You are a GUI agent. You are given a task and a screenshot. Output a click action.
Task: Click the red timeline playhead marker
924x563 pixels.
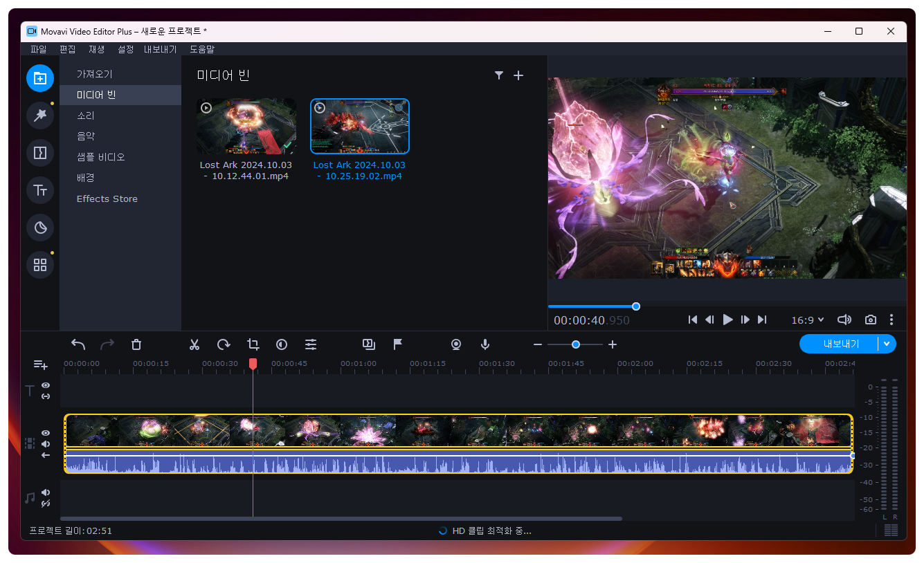pyautogui.click(x=253, y=363)
